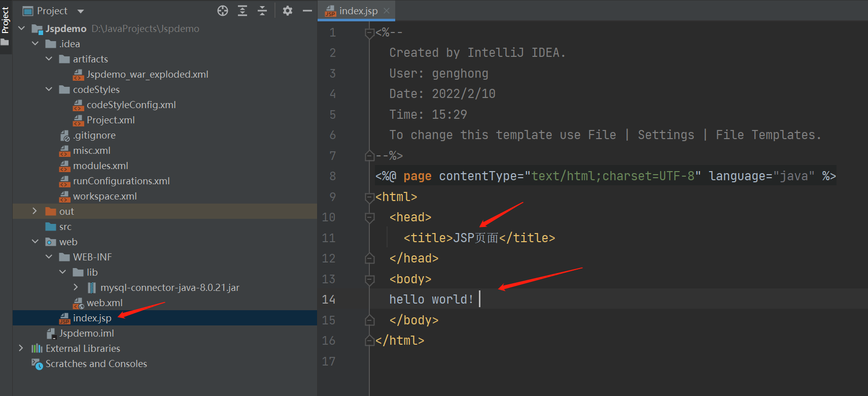Click the web folder icon

point(51,242)
